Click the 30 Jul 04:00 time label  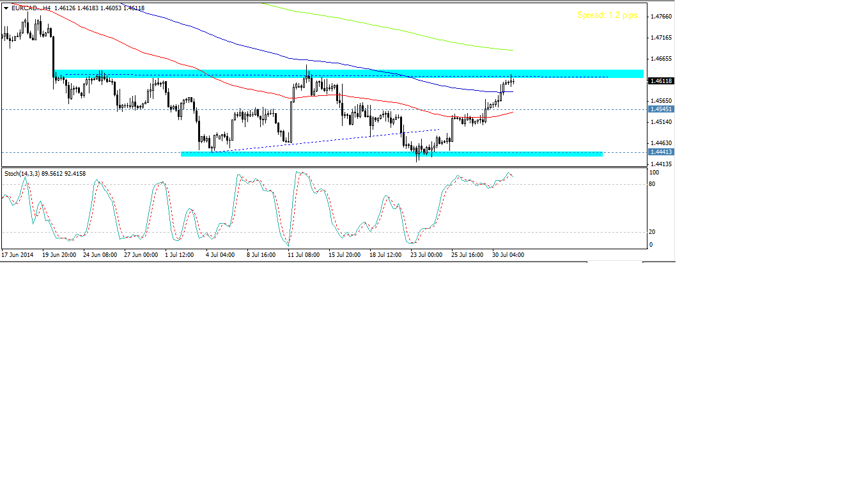pos(508,254)
